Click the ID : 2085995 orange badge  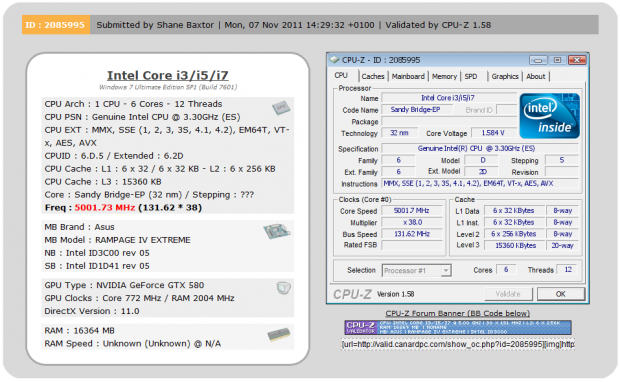pos(55,25)
